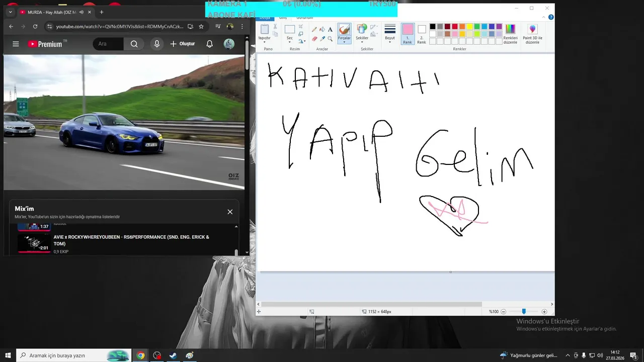
Task: Click the Cut scissors icon in Paint
Action: click(x=275, y=27)
